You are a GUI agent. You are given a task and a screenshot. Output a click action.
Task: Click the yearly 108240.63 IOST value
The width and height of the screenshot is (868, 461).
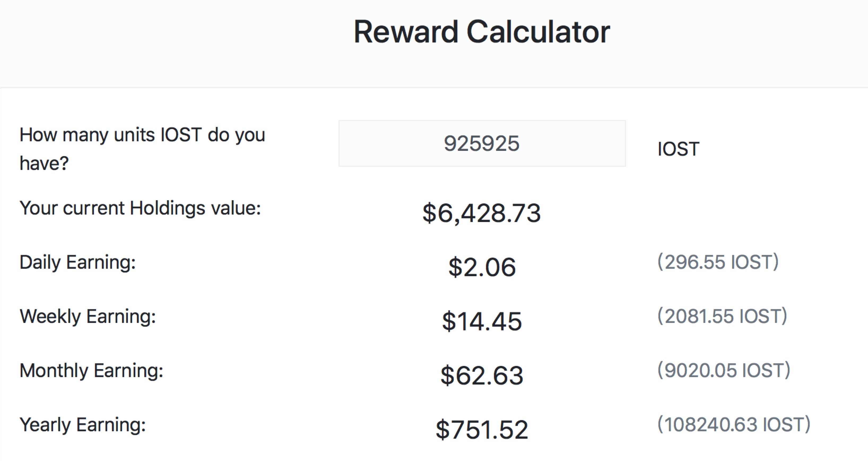point(734,425)
